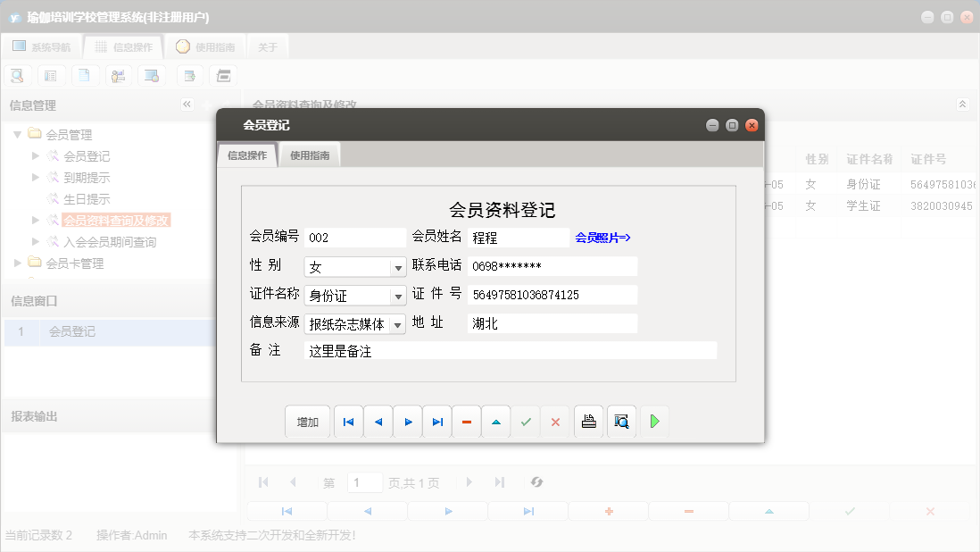Open the print function in the 会员登记 dialog
Viewport: 980px width, 552px height.
[588, 421]
